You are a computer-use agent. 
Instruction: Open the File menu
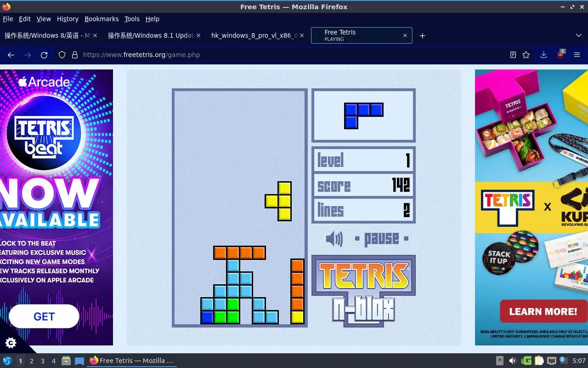click(8, 19)
